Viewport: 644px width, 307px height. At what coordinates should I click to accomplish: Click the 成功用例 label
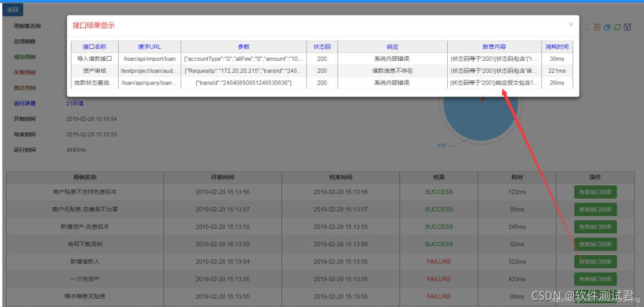pyautogui.click(x=24, y=57)
